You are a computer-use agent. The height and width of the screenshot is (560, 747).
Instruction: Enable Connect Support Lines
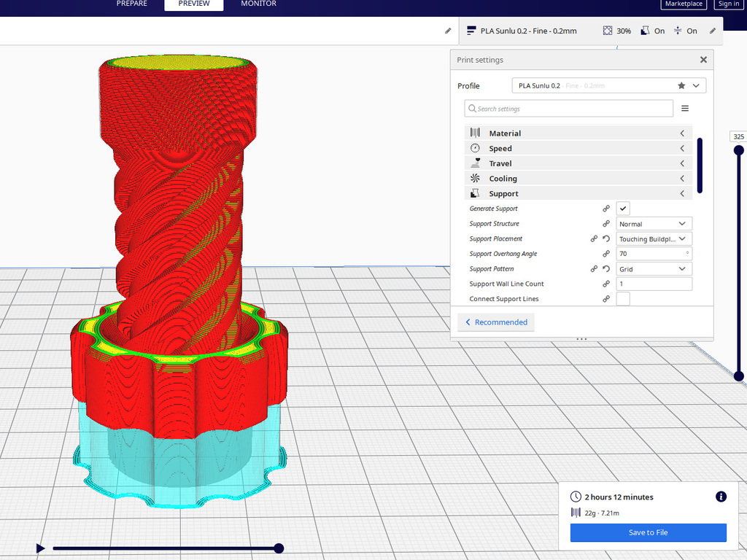pyautogui.click(x=622, y=299)
